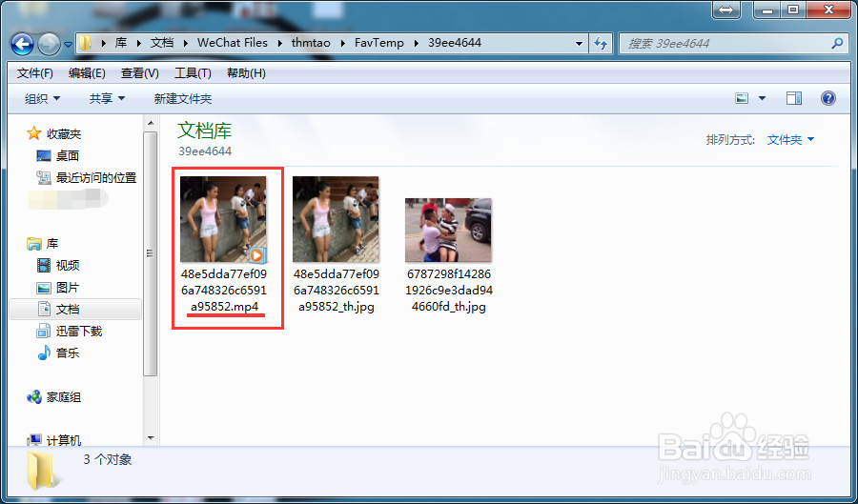This screenshot has width=858, height=504.
Task: Toggle the preview pane
Action: (x=794, y=98)
